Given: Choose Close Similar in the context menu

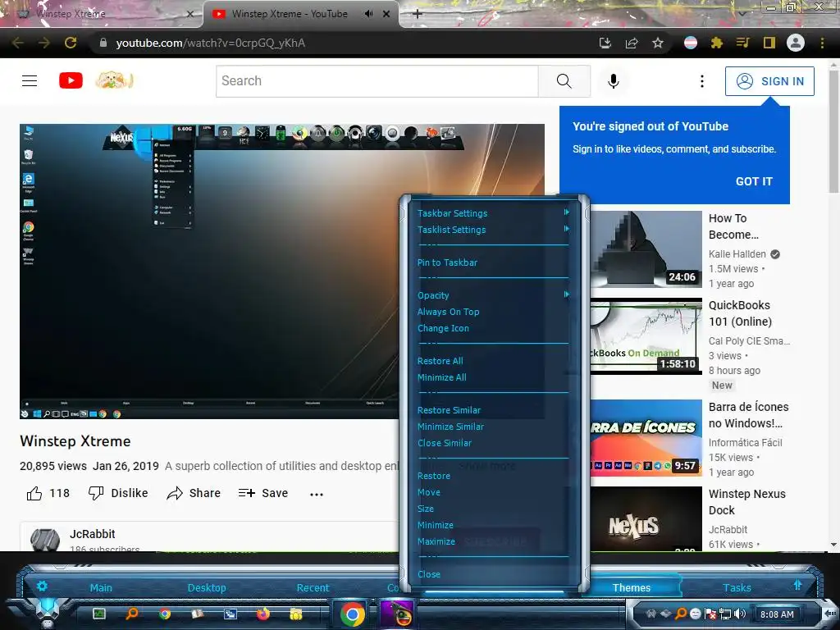Looking at the screenshot, I should coord(445,443).
